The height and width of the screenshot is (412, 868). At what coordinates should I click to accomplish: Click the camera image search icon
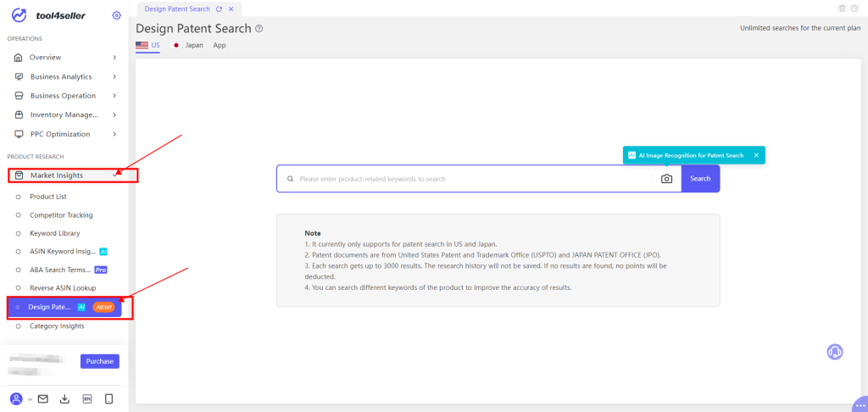tap(666, 179)
